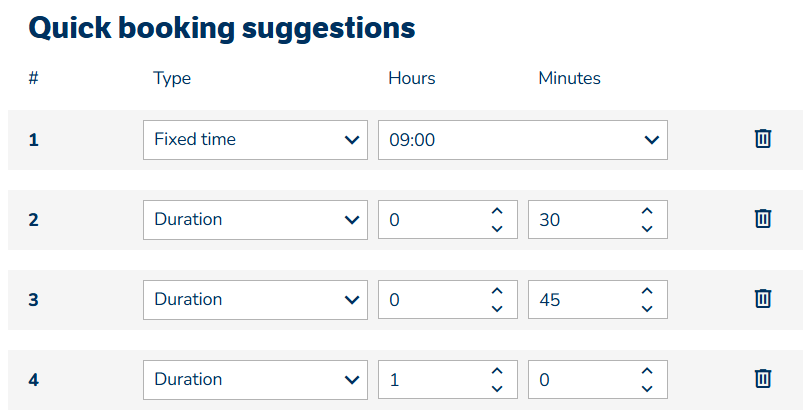Viewport: 811px width, 420px height.
Task: Open the Type dropdown for row 2
Action: [x=256, y=220]
